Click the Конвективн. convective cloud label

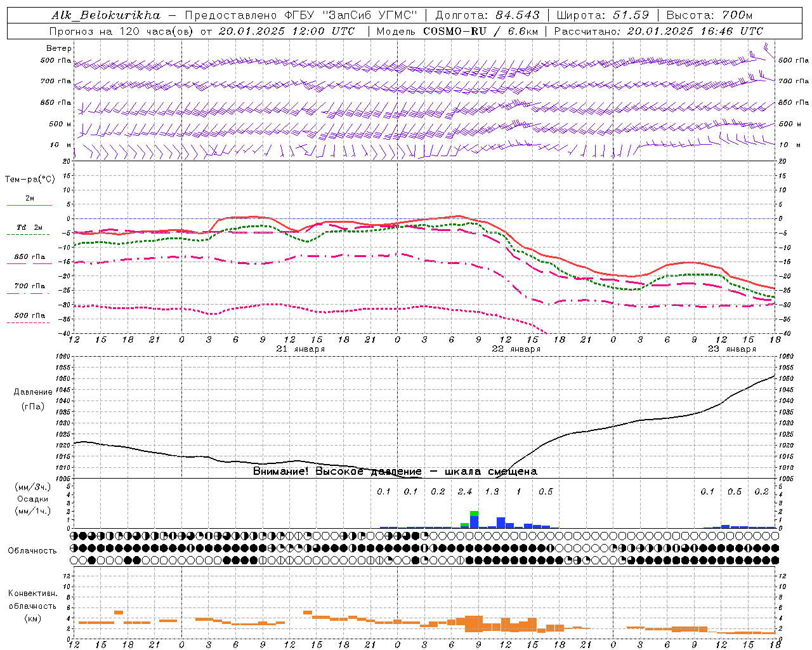32,594
